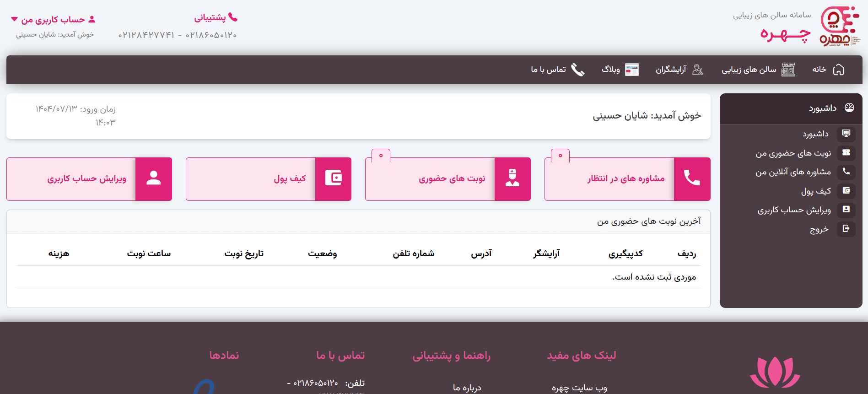The width and height of the screenshot is (868, 394).
Task: Open تماس با ما in navigation bar
Action: pos(548,70)
